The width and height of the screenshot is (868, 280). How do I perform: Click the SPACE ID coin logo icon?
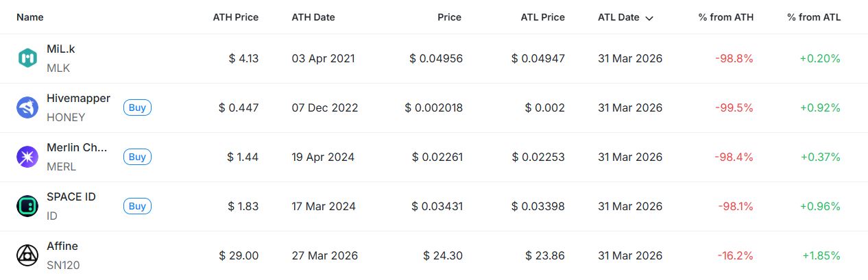(x=27, y=207)
